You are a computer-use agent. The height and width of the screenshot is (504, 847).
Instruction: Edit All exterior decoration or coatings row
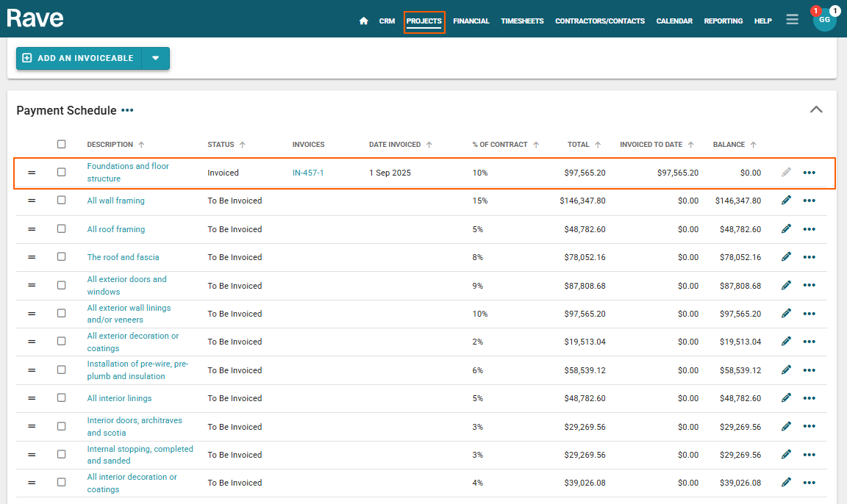[x=786, y=342]
